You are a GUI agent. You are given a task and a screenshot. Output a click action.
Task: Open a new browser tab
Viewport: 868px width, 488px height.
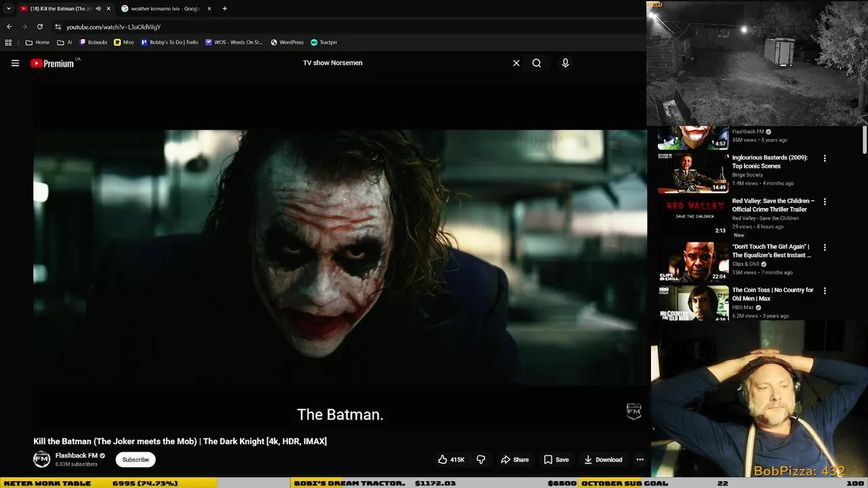225,9
